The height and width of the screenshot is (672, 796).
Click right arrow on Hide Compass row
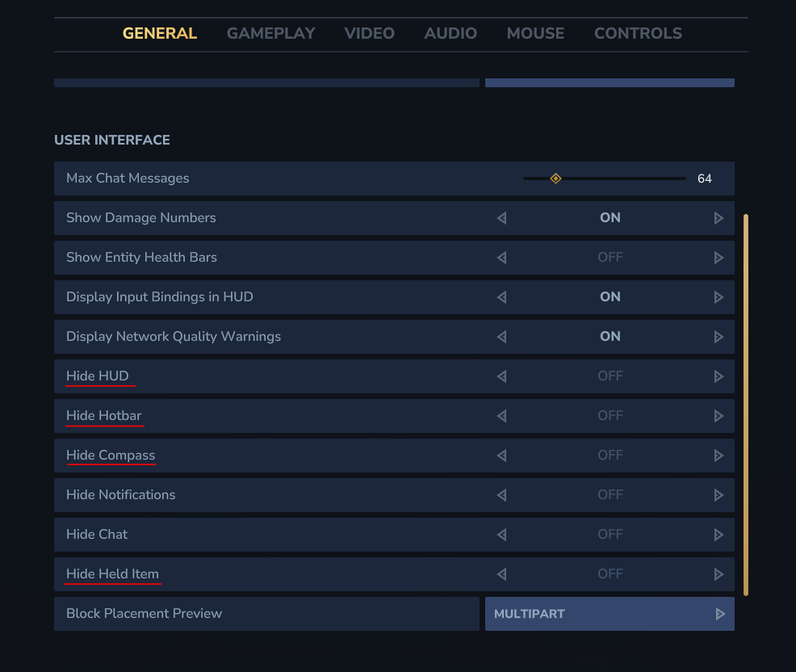point(718,456)
